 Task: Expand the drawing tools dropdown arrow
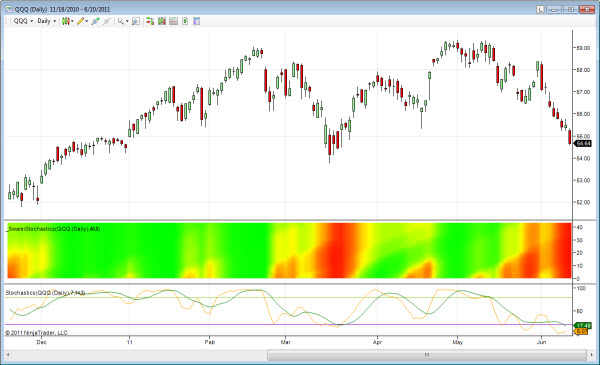click(x=87, y=21)
